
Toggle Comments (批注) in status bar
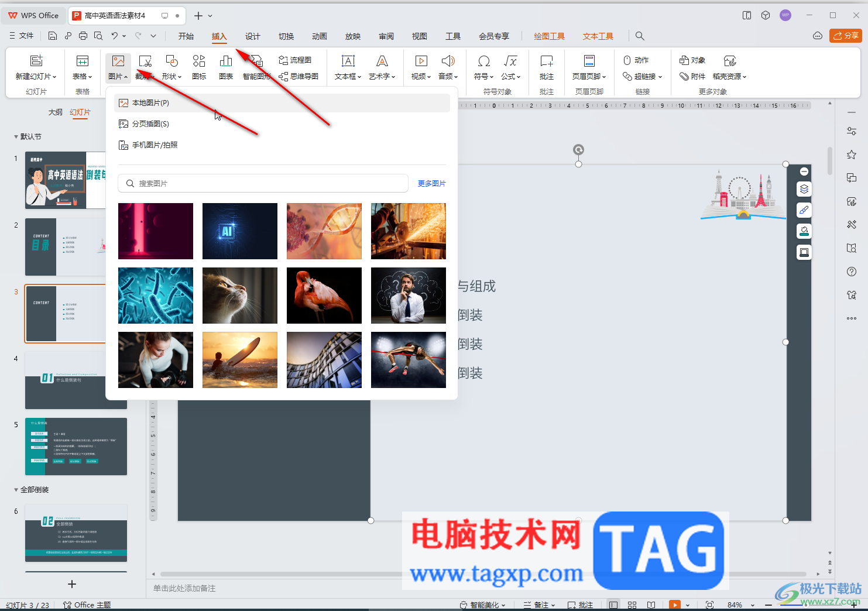(580, 605)
